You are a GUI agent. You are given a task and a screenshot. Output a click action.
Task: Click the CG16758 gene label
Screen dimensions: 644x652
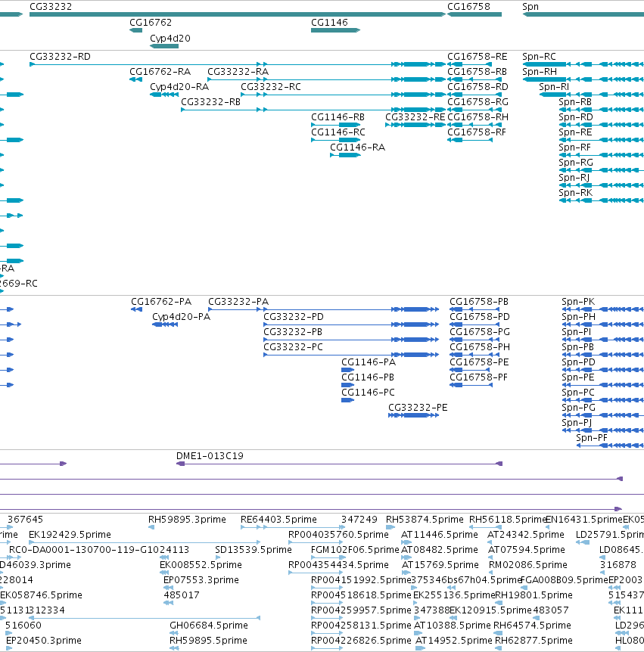(x=468, y=7)
